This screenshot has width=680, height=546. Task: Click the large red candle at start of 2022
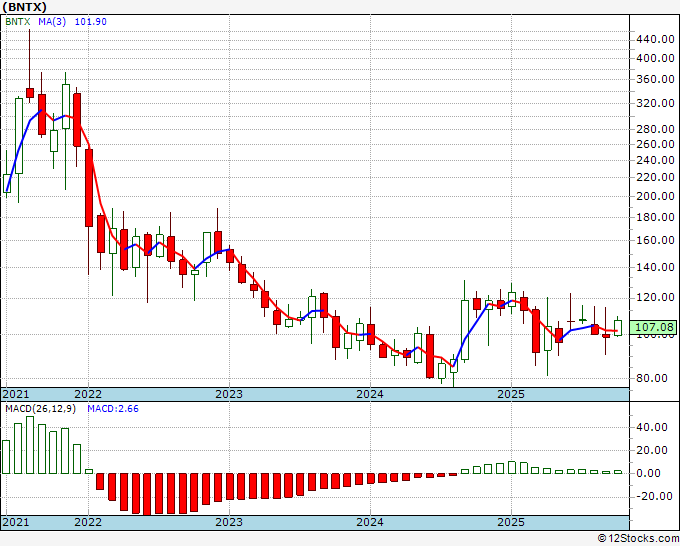[89, 188]
